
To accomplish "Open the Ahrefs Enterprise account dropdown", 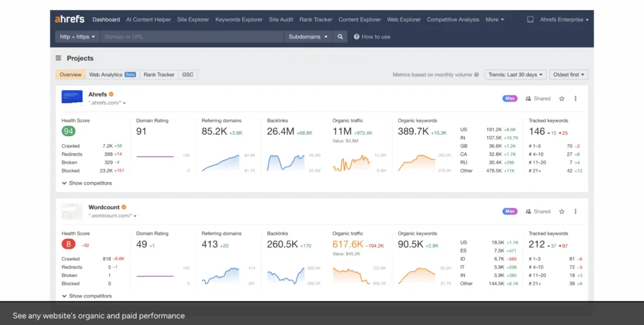I will [564, 20].
